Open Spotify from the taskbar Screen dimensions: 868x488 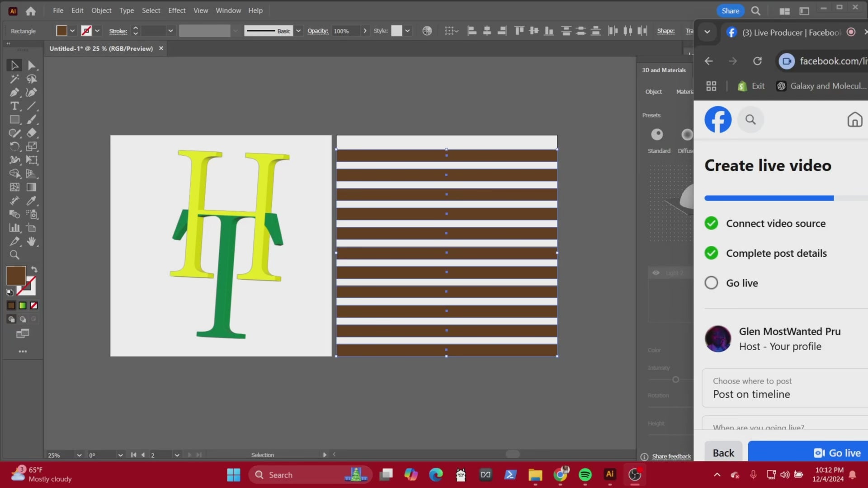point(585,474)
